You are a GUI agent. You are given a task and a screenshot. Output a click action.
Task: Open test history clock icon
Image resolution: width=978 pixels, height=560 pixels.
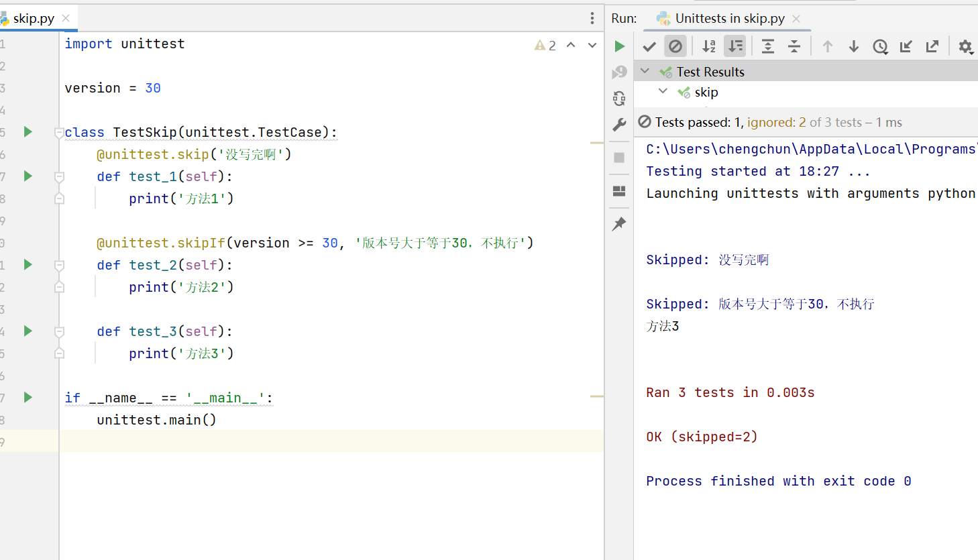coord(880,46)
